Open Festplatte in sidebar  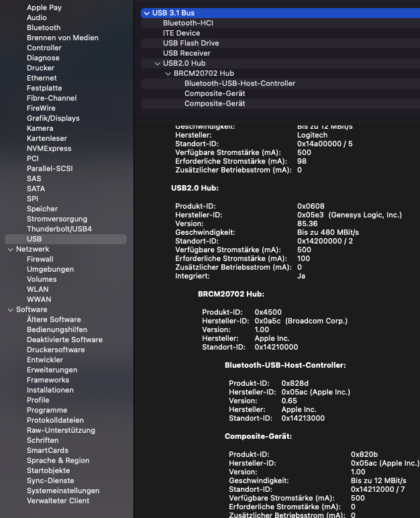44,88
